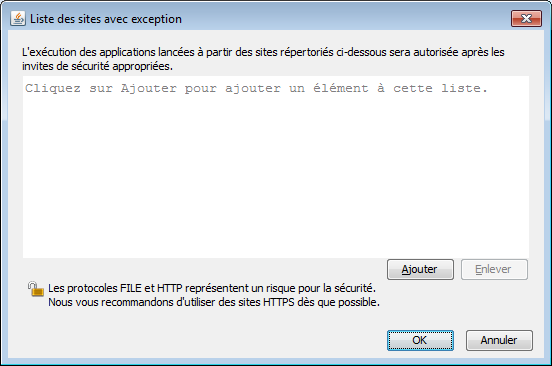This screenshot has width=552, height=366.
Task: Click the word 'sécurité' in the padlock warning
Action: tap(355, 288)
